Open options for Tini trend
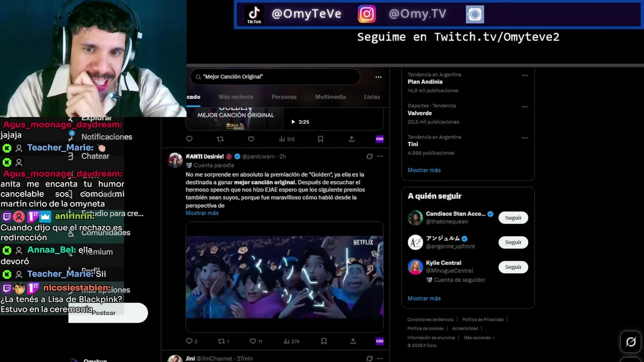Image resolution: width=644 pixels, height=362 pixels. point(525,138)
